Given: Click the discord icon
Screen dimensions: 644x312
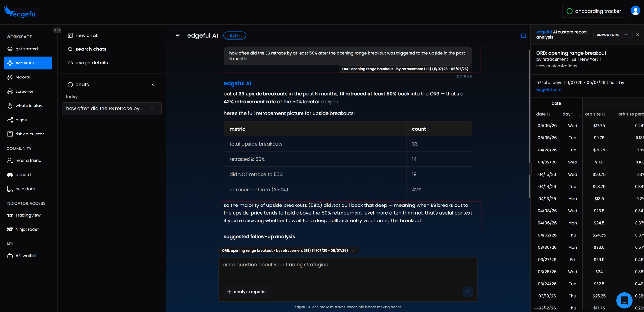Looking at the screenshot, I should click(10, 175).
